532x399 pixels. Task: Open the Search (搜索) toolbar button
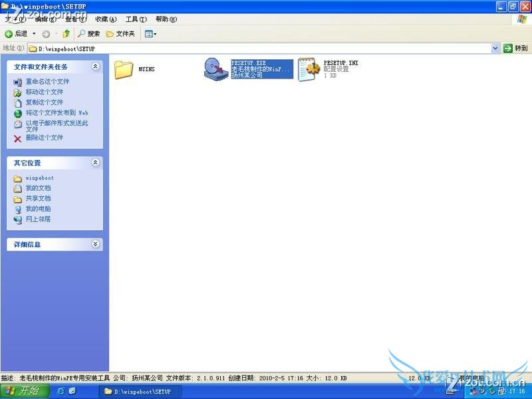tap(88, 34)
